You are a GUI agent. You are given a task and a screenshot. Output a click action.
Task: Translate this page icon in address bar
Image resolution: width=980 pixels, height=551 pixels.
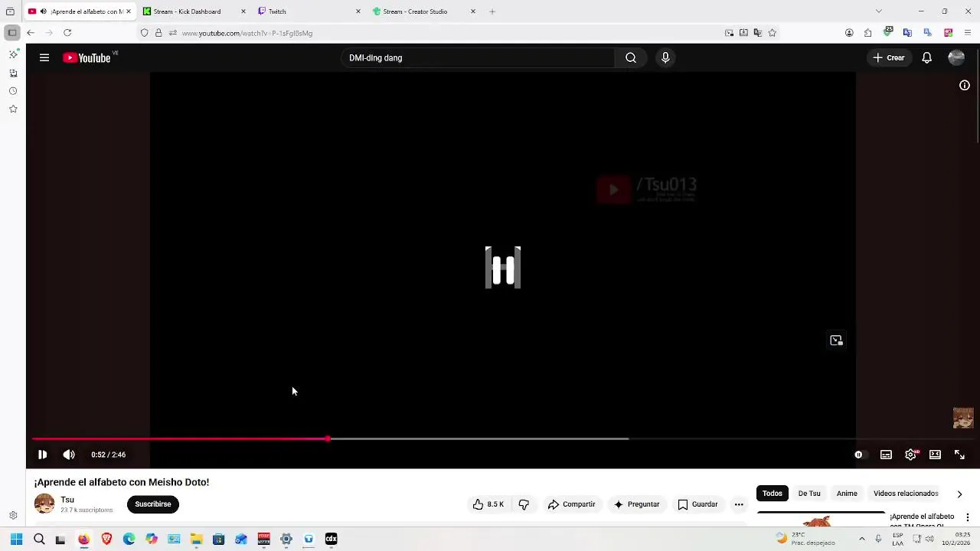click(x=758, y=33)
